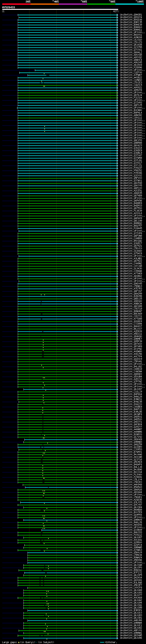Select UniRef100_Q5KHJ9 entry
Viewport: 146px width, 644px height.
click(x=131, y=552)
